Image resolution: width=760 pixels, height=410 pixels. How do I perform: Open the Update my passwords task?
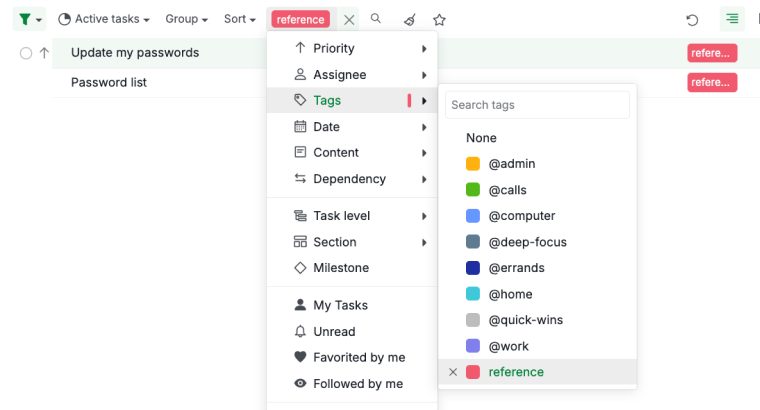135,53
